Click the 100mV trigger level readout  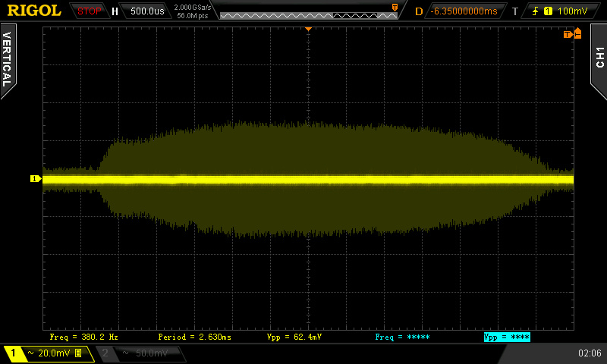571,11
